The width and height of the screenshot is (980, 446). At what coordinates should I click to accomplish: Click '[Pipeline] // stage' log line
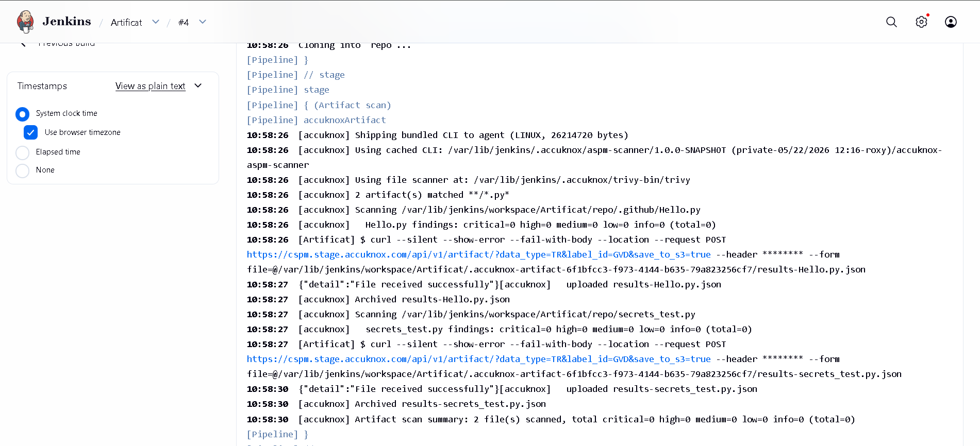coord(295,75)
